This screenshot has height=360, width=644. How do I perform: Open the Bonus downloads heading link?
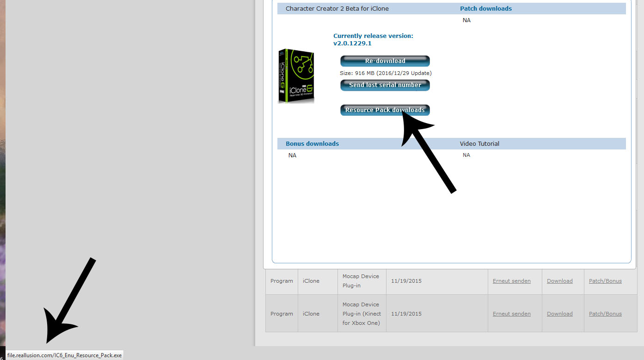pyautogui.click(x=312, y=143)
